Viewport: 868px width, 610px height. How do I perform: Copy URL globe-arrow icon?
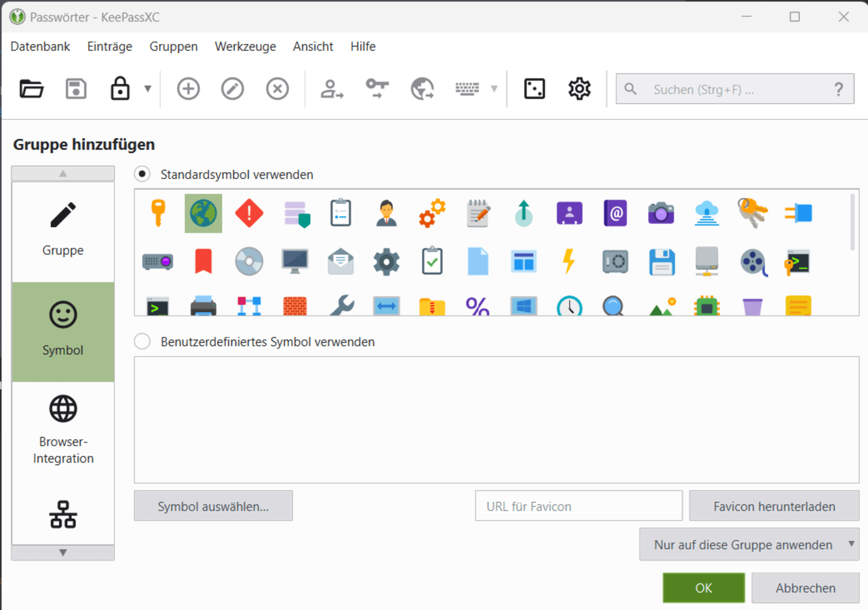[x=422, y=89]
